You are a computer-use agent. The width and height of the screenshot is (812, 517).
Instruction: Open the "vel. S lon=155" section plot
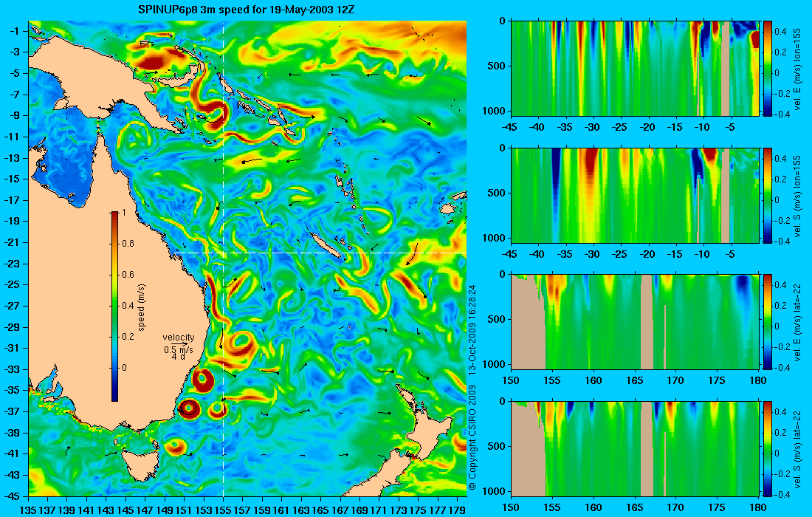pos(635,195)
